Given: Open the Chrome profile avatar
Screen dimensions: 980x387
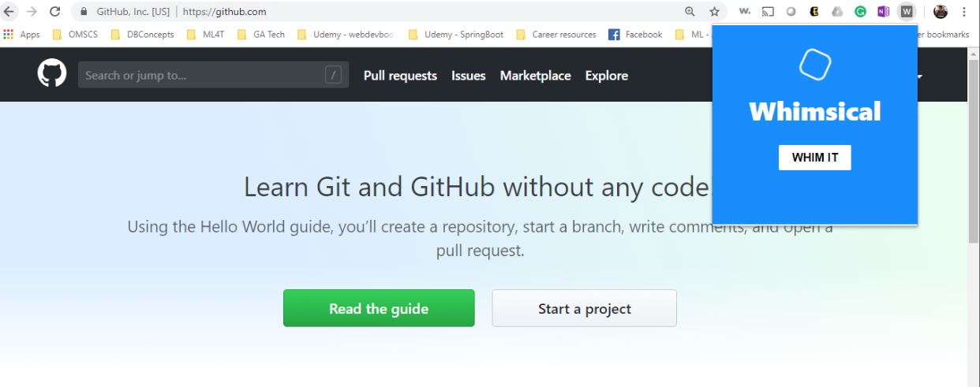Looking at the screenshot, I should tap(941, 12).
